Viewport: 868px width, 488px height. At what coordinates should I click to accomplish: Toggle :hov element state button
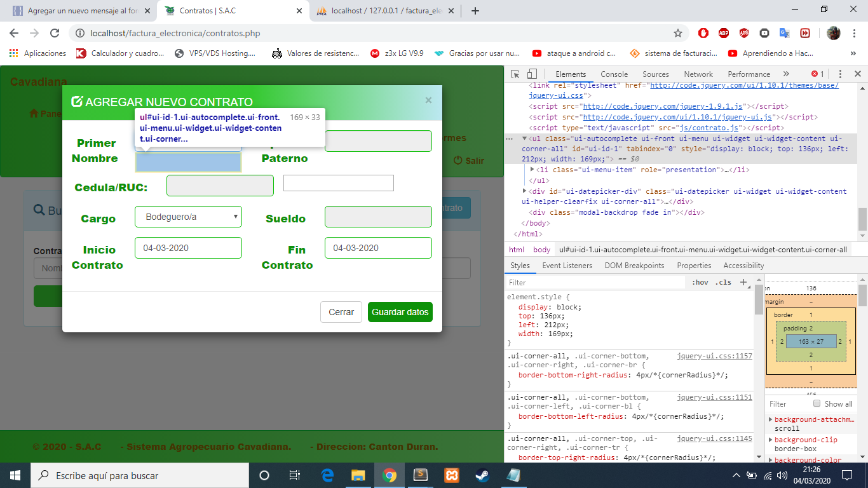point(700,282)
